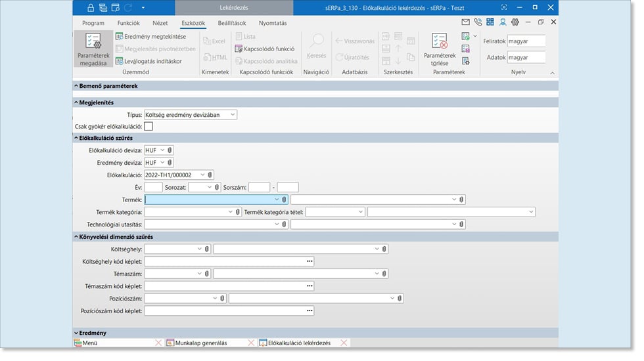
Task: Open the Típus dropdown
Action: point(191,114)
